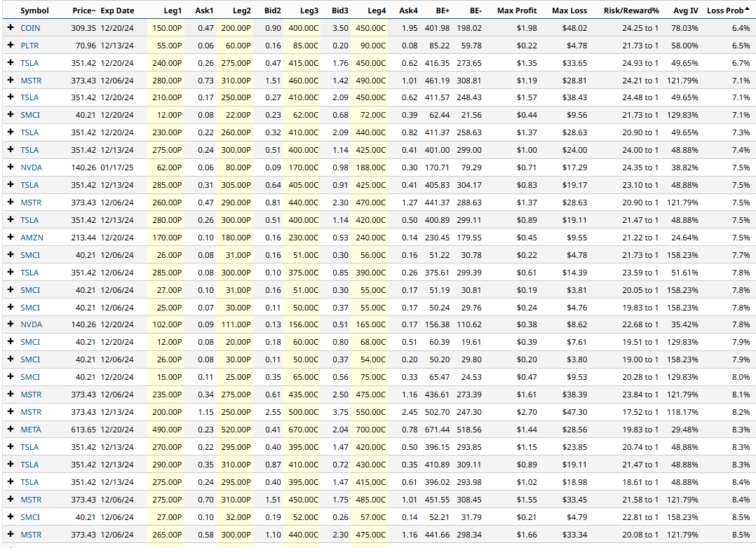Select the $47.30 max loss cell

(575, 412)
